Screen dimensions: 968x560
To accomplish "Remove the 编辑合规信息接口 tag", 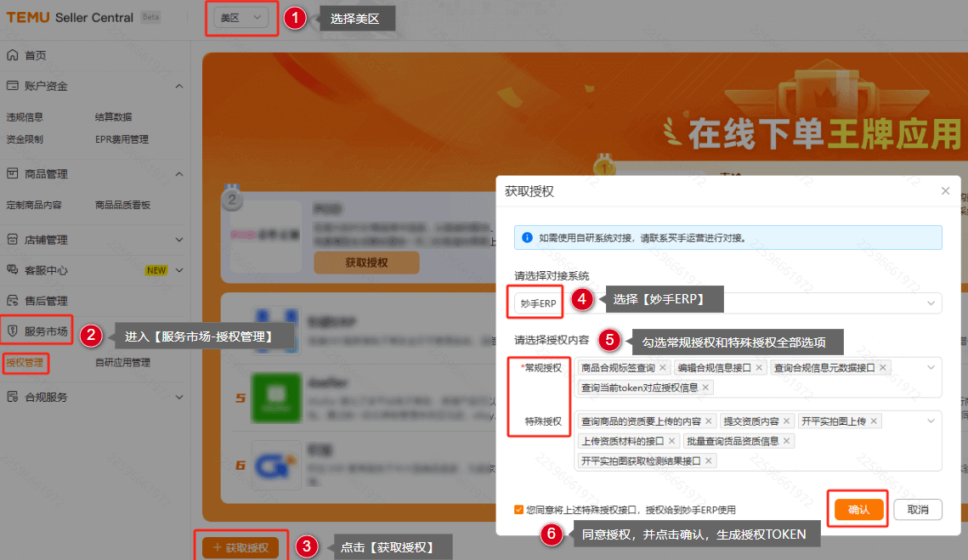I will click(759, 368).
